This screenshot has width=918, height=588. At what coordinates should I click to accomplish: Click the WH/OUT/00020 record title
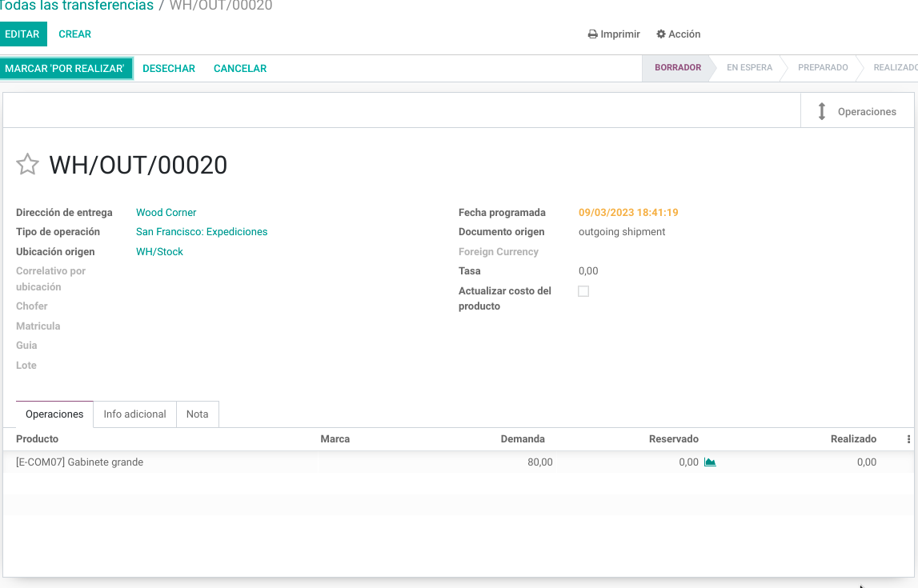138,165
